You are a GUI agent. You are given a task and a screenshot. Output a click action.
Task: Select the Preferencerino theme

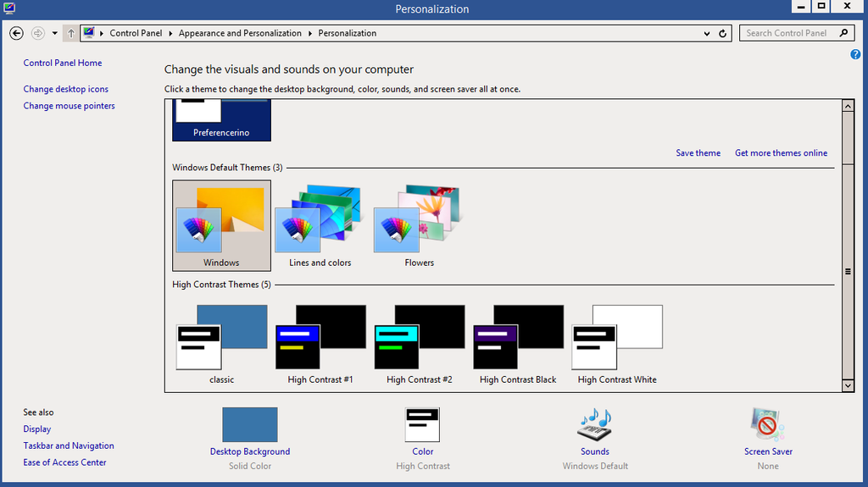(x=221, y=120)
